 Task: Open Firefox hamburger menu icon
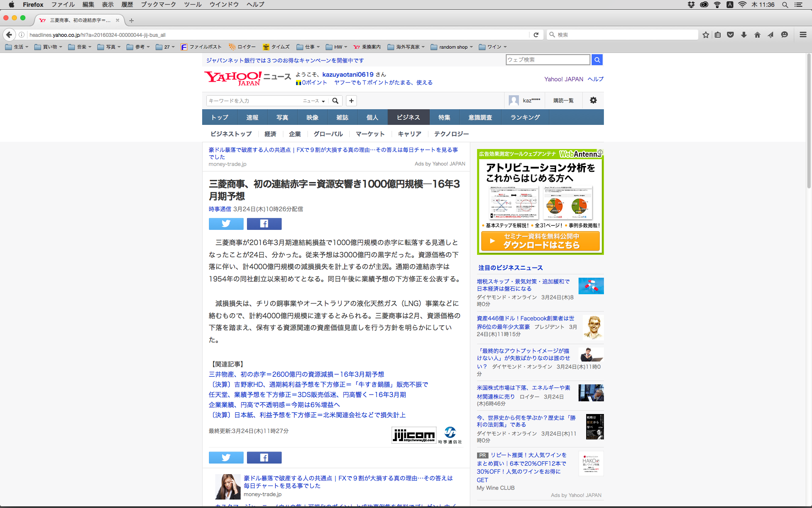803,35
